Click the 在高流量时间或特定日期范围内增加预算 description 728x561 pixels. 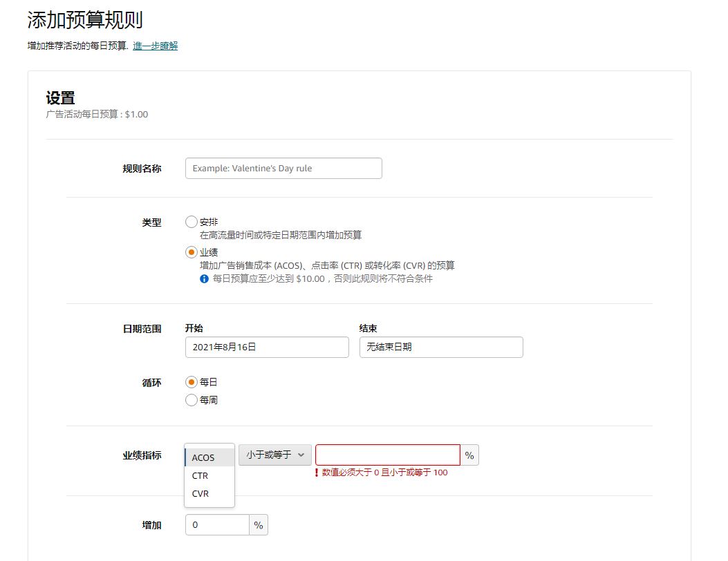[x=281, y=236]
